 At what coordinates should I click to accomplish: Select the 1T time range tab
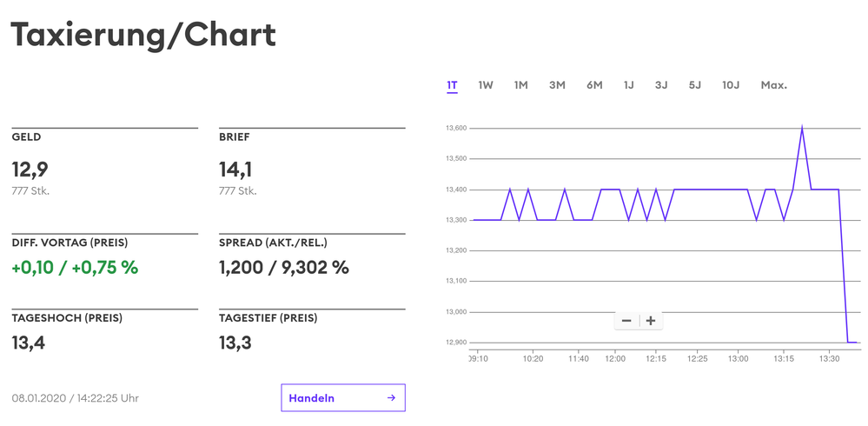coord(452,85)
